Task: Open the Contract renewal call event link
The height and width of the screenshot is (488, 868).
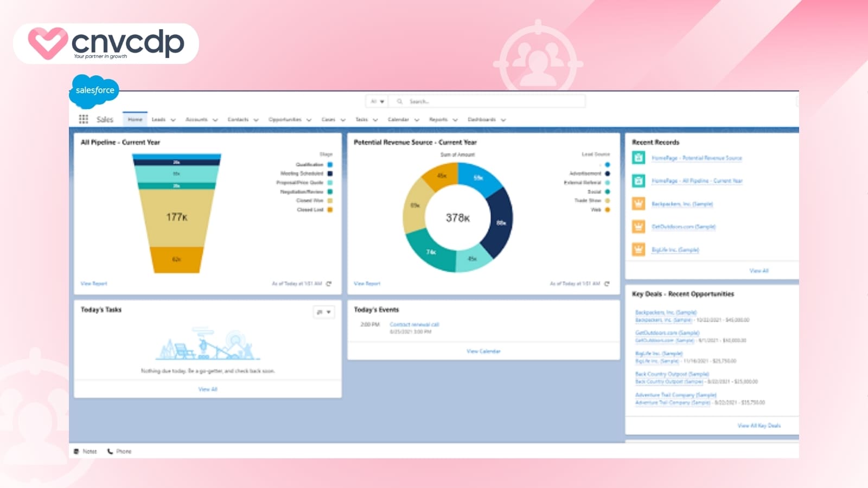Action: (416, 324)
